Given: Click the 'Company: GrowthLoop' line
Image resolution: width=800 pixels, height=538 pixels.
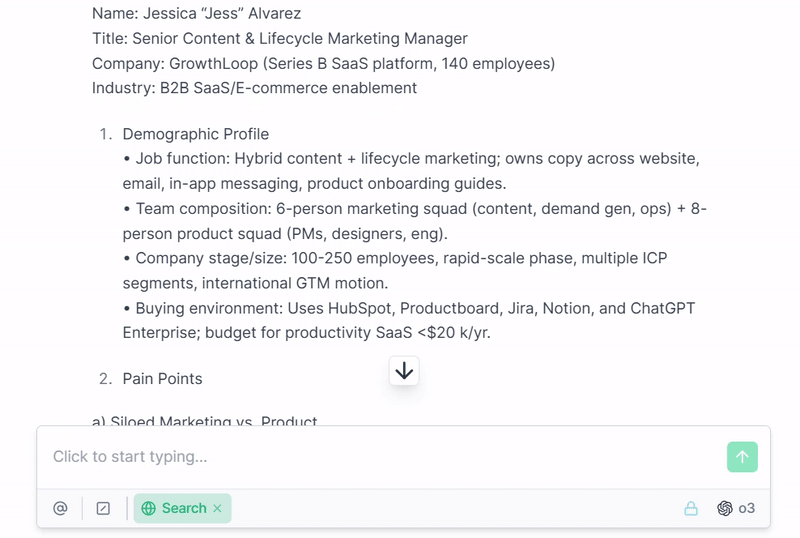Looking at the screenshot, I should coord(323,63).
